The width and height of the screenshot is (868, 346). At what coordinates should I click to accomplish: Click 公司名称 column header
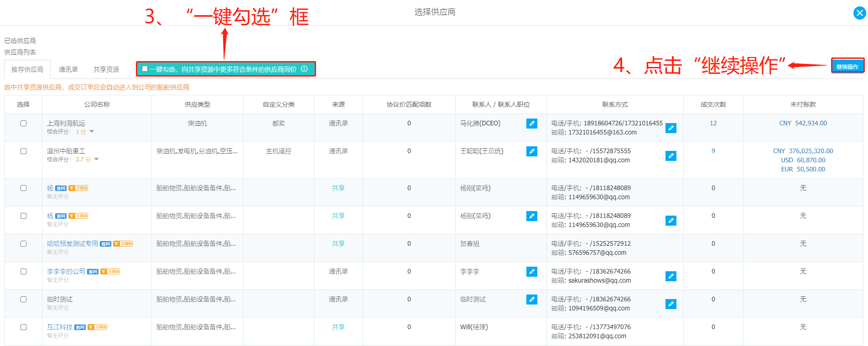pyautogui.click(x=97, y=104)
